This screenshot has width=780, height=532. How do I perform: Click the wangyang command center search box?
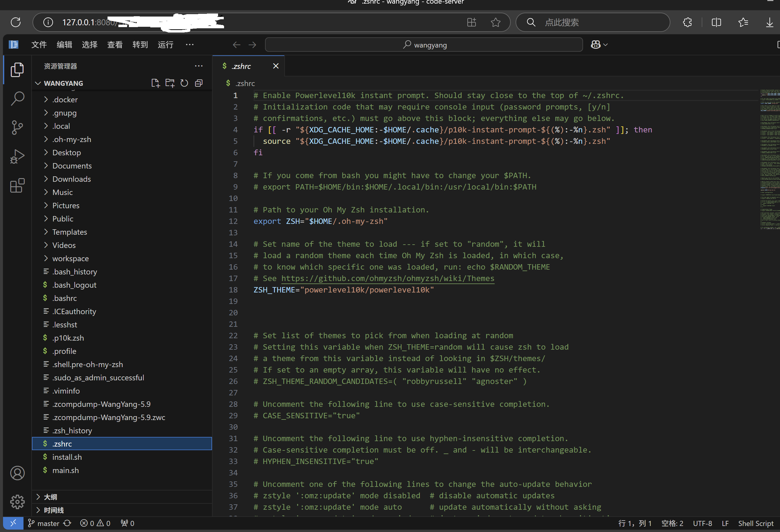(x=423, y=45)
